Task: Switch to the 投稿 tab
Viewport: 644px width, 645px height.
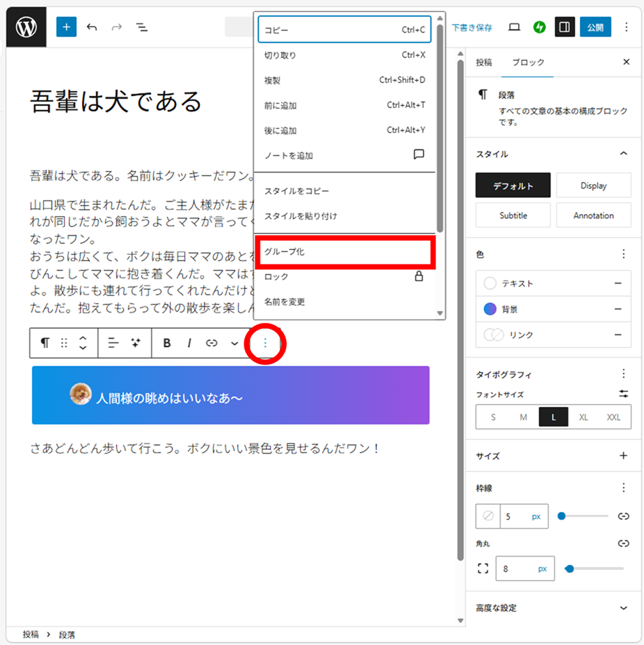Action: (484, 62)
